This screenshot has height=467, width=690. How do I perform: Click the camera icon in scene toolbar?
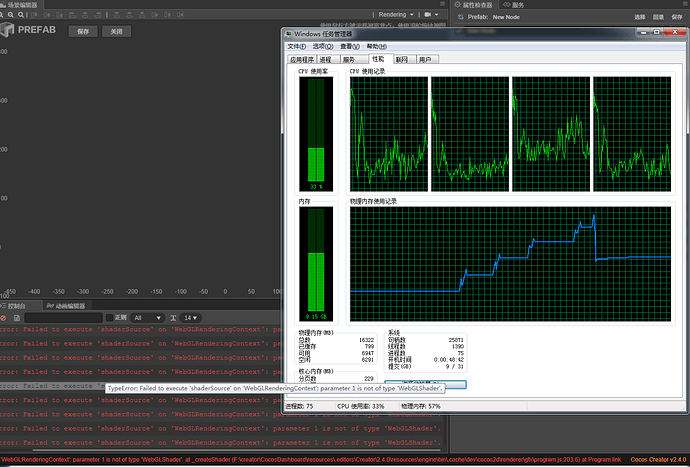pos(427,15)
